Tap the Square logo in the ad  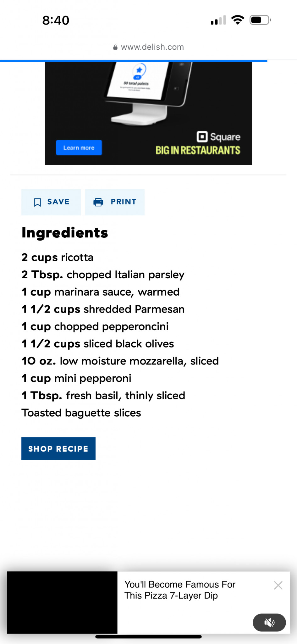[219, 137]
